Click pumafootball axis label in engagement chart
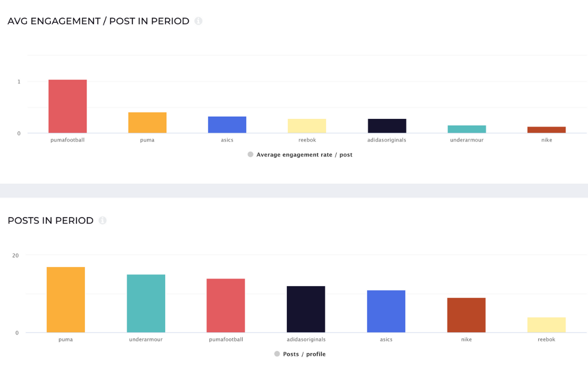Viewport: 588px width, 379px height. tap(67, 140)
